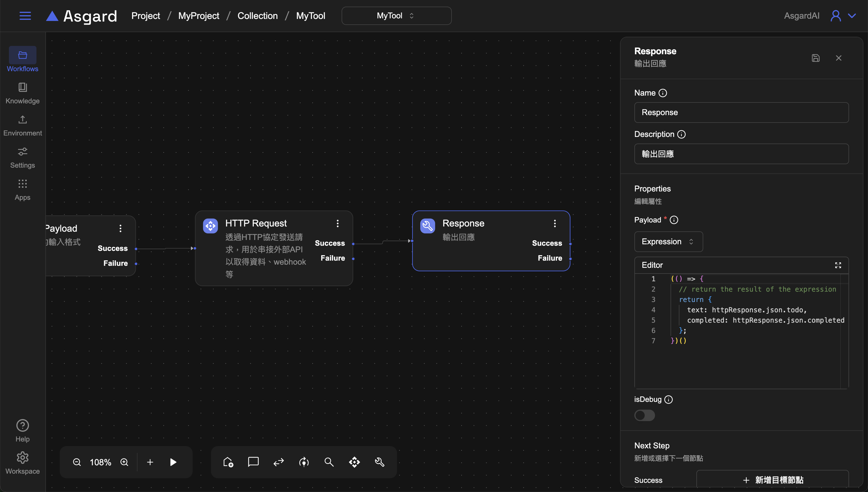Click the zoom in magnifier icon
The image size is (868, 492).
[124, 462]
